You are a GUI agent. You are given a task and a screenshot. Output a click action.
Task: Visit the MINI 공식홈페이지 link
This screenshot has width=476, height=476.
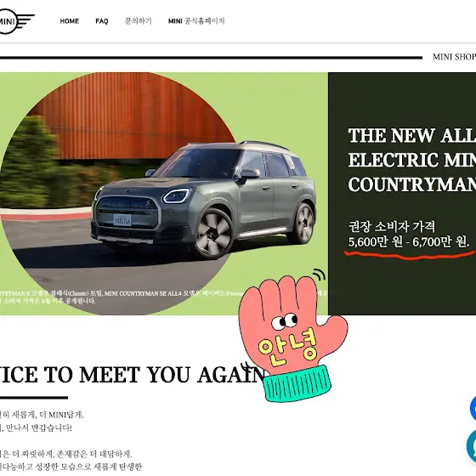coord(196,21)
